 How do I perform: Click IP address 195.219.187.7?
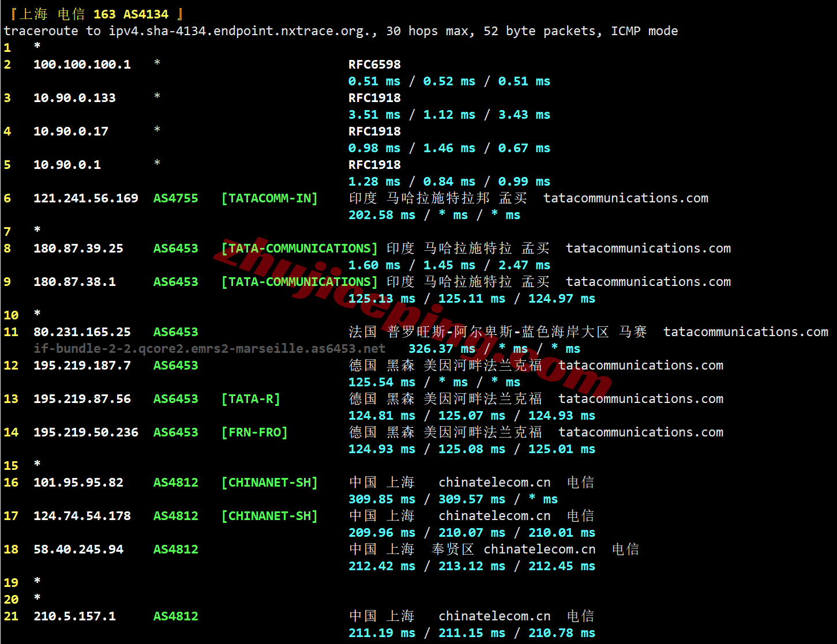click(82, 366)
